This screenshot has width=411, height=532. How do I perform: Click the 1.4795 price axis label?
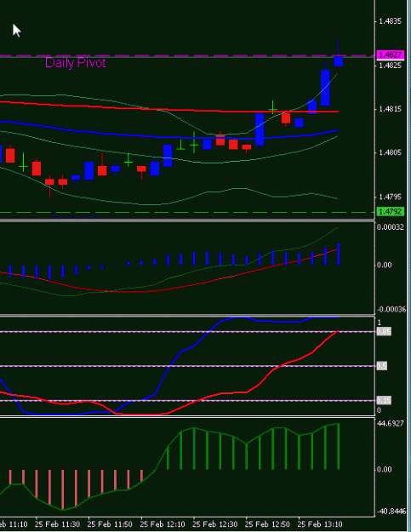point(390,197)
